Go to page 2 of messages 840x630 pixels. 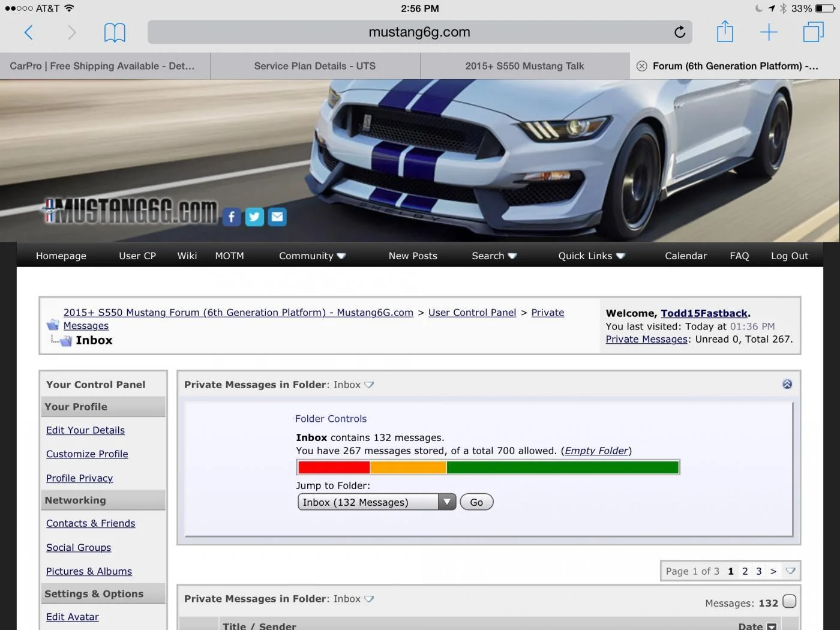[x=745, y=571]
